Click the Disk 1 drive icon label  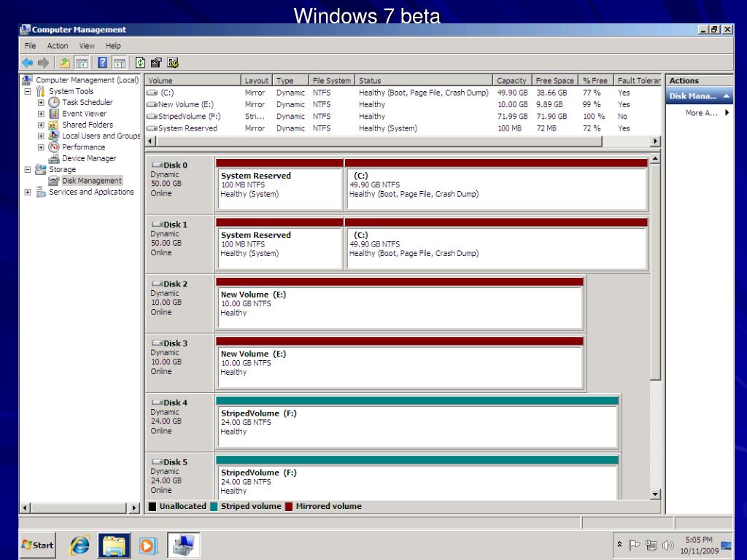[x=169, y=225]
